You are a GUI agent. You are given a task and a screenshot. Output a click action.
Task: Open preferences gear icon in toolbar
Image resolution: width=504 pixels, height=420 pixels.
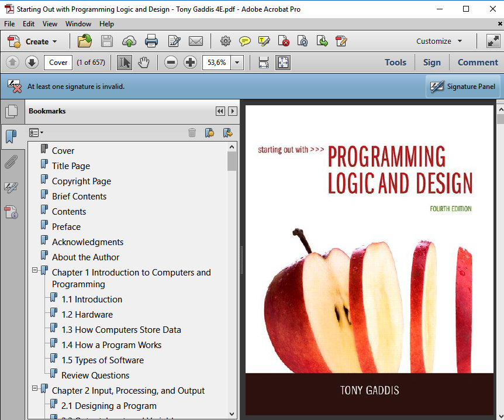[x=226, y=41]
